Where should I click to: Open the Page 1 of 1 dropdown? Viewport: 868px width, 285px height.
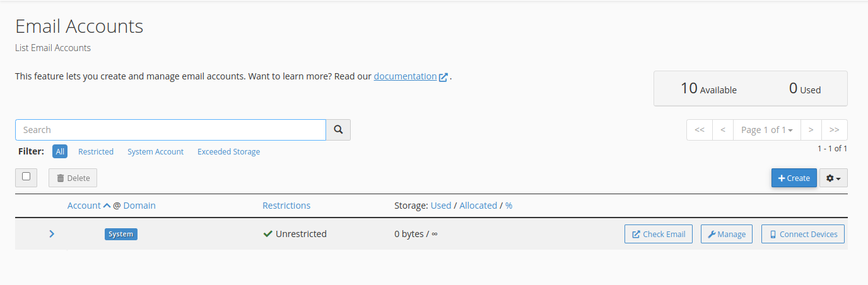coord(767,130)
